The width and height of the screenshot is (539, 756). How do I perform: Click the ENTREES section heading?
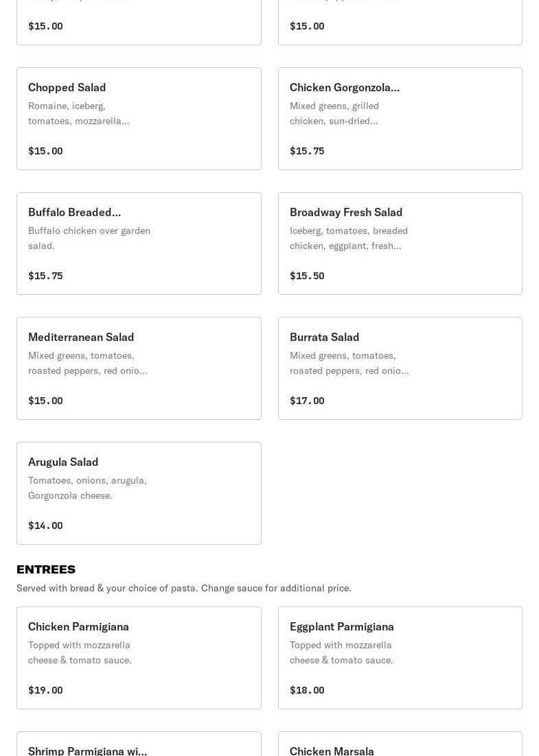(46, 569)
